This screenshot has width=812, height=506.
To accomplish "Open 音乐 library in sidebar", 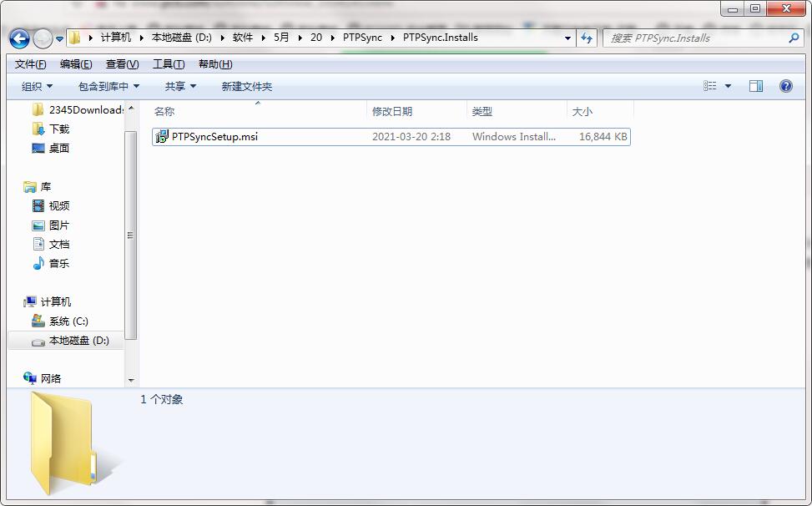I will [x=51, y=263].
